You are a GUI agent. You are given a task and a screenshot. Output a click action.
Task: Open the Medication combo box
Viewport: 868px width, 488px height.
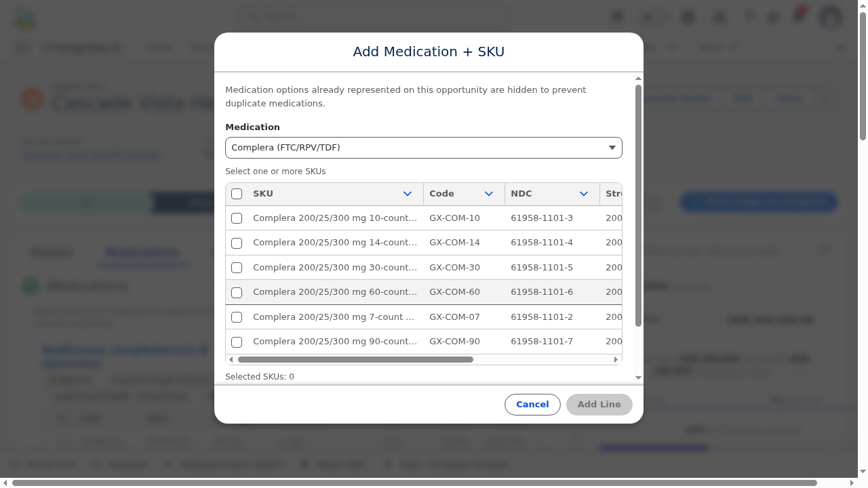pos(424,148)
